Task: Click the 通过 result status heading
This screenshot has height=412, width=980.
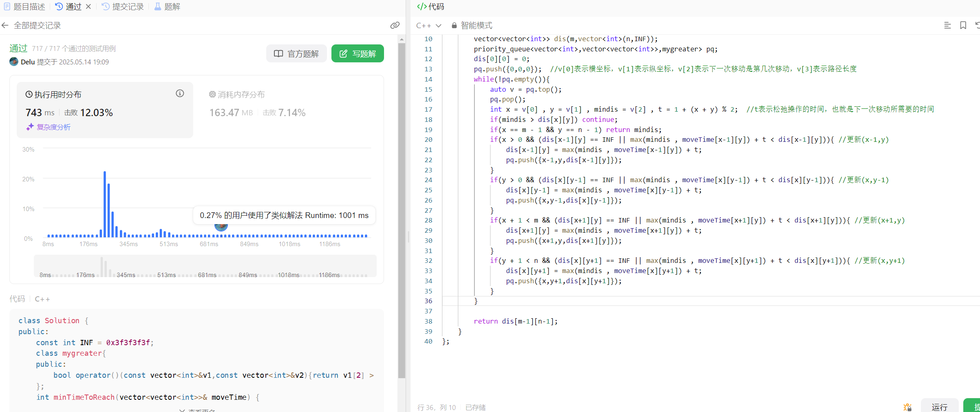Action: (18, 48)
